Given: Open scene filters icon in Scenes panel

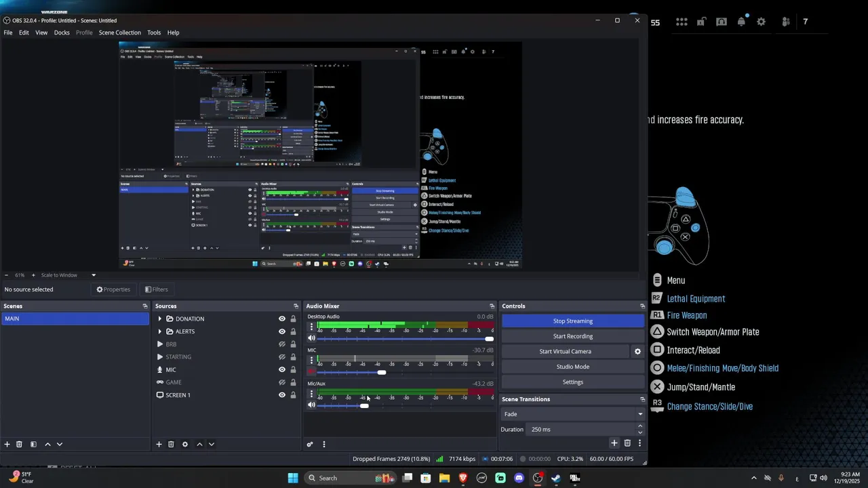Looking at the screenshot, I should pyautogui.click(x=33, y=444).
